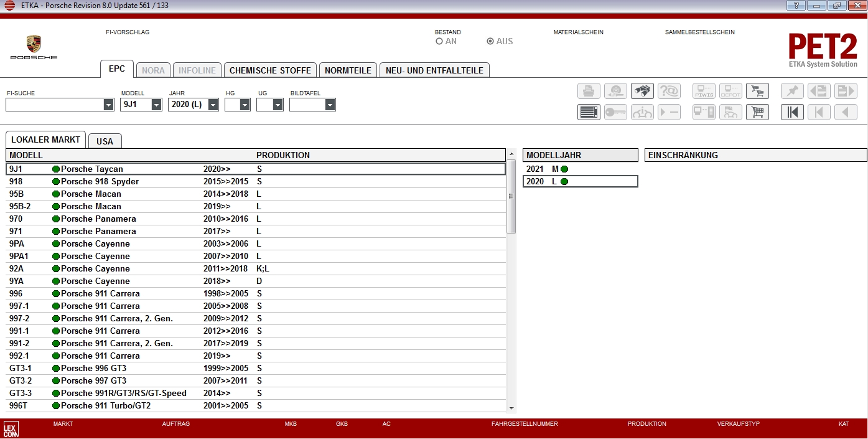
Task: Open the JAHR dropdown showing 2020 (L)
Action: pyautogui.click(x=213, y=105)
